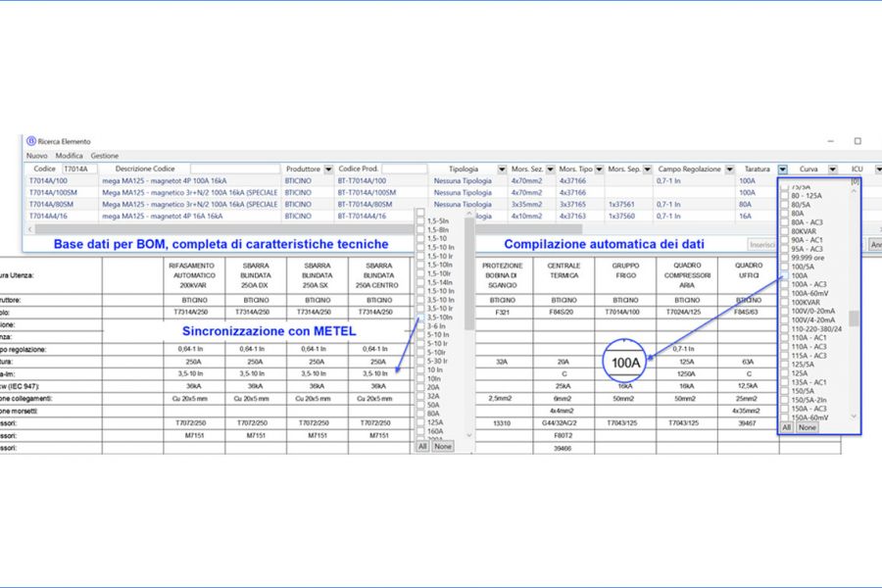The image size is (882, 588).
Task: Click the 4x10mm2 cell
Action: click(x=526, y=216)
